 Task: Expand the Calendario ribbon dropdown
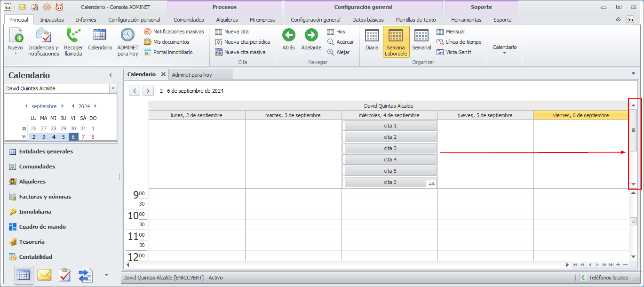click(504, 49)
